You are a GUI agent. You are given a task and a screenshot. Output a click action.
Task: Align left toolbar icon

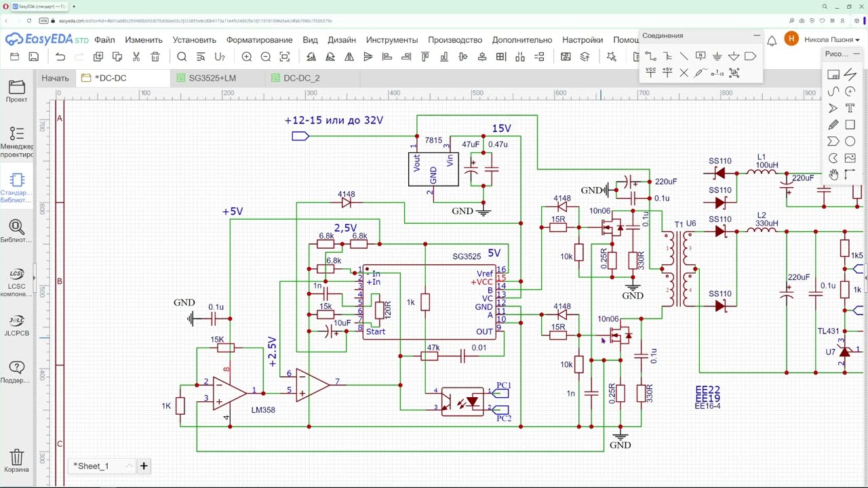coord(387,57)
